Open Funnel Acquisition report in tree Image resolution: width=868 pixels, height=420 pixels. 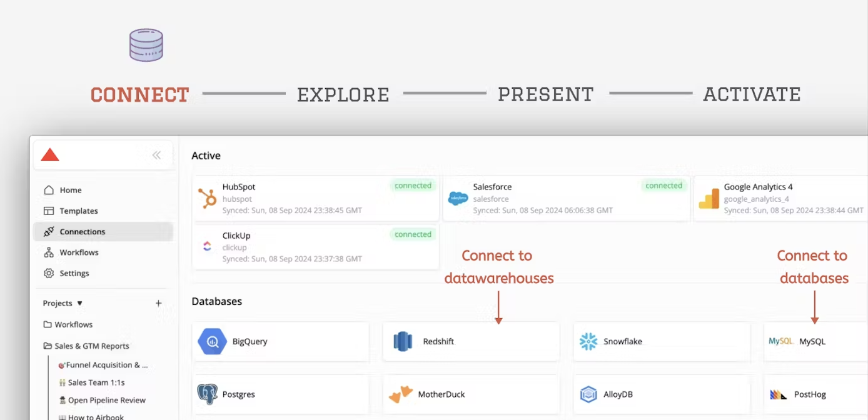tap(103, 365)
